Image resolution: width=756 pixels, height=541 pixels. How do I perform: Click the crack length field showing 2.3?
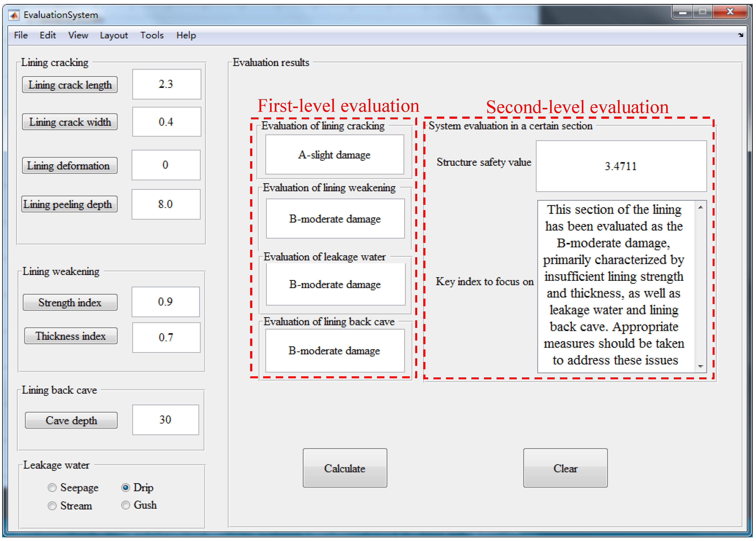[x=167, y=84]
